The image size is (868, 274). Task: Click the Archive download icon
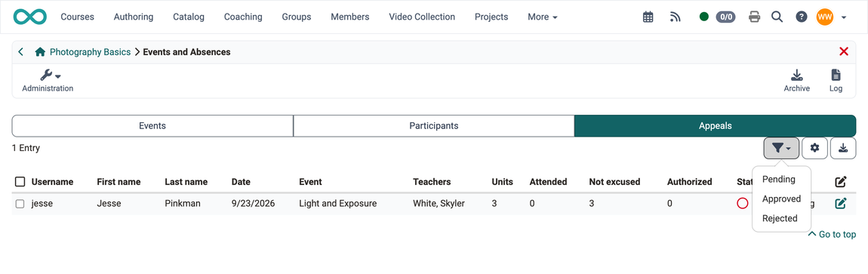coord(796,80)
